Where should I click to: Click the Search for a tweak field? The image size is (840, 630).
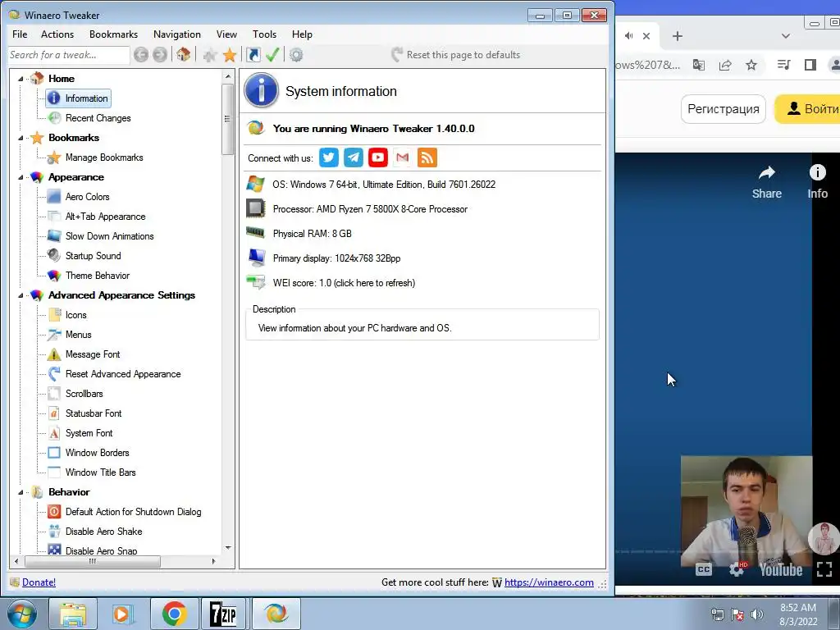pos(69,55)
